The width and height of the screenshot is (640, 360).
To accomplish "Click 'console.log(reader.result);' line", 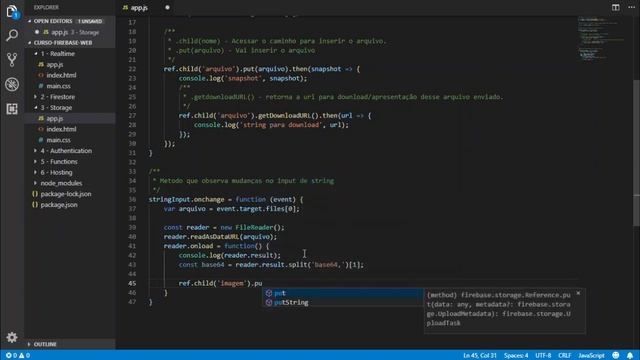I will coord(230,255).
